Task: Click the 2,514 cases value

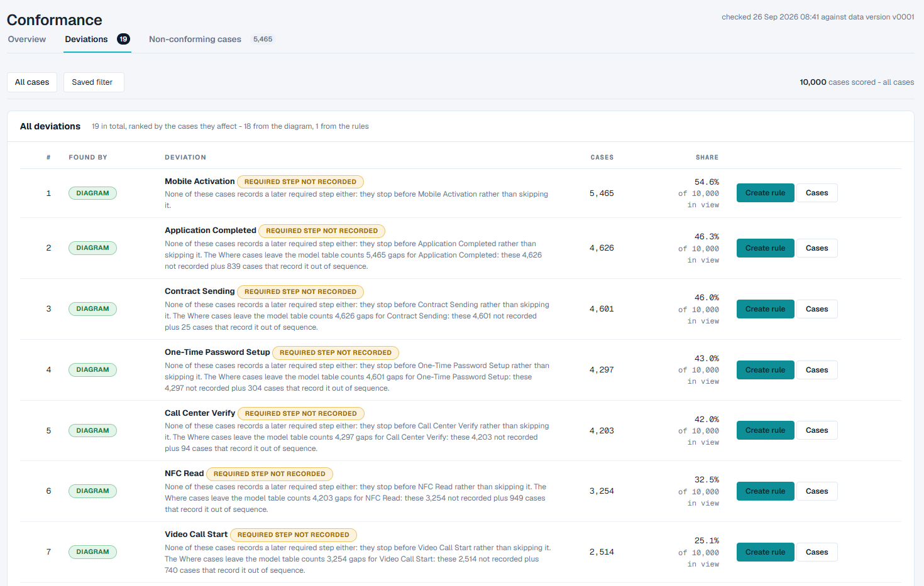Action: [602, 552]
